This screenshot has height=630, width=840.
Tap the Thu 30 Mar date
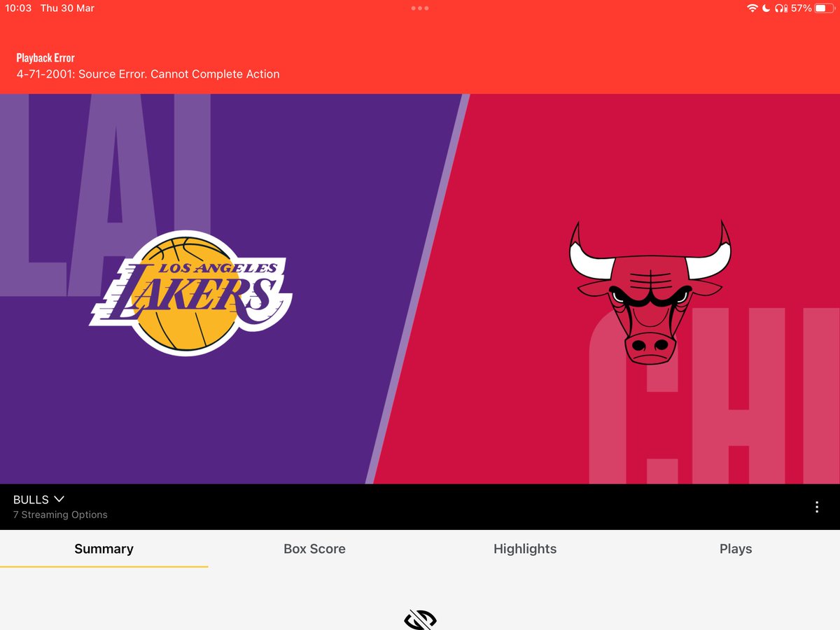[67, 8]
